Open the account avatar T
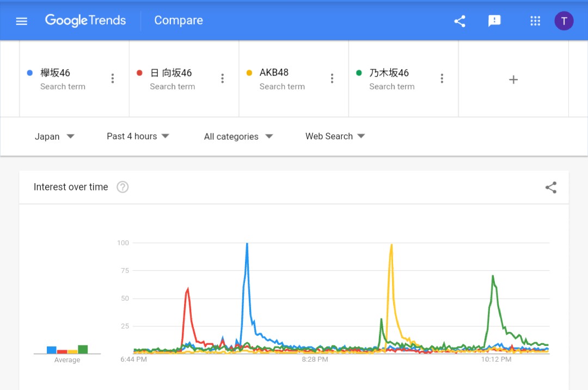The height and width of the screenshot is (390, 588). click(563, 21)
